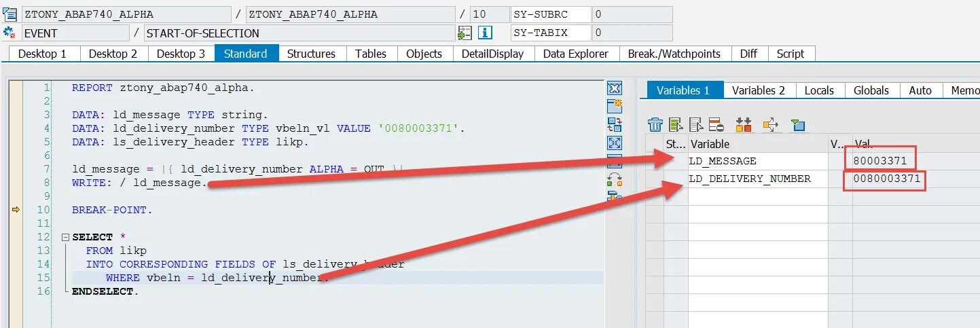Image resolution: width=980 pixels, height=328 pixels.
Task: Open the Diff tab
Action: [748, 54]
